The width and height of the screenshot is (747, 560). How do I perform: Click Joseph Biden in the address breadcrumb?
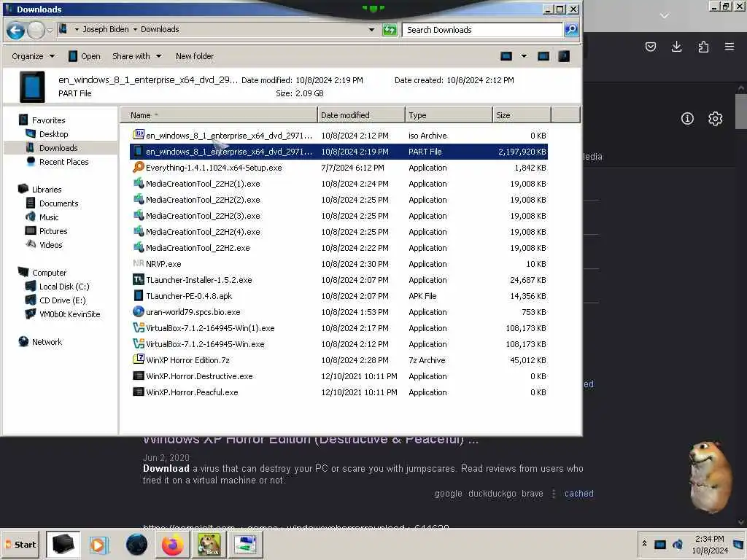pos(106,29)
